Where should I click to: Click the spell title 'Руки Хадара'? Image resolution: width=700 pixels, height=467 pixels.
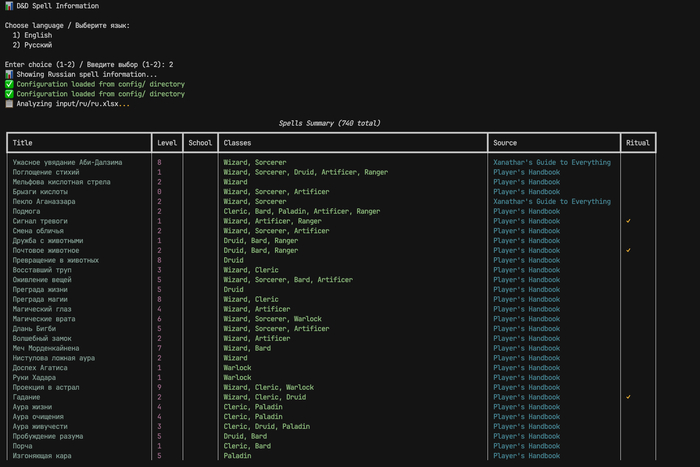pos(34,378)
